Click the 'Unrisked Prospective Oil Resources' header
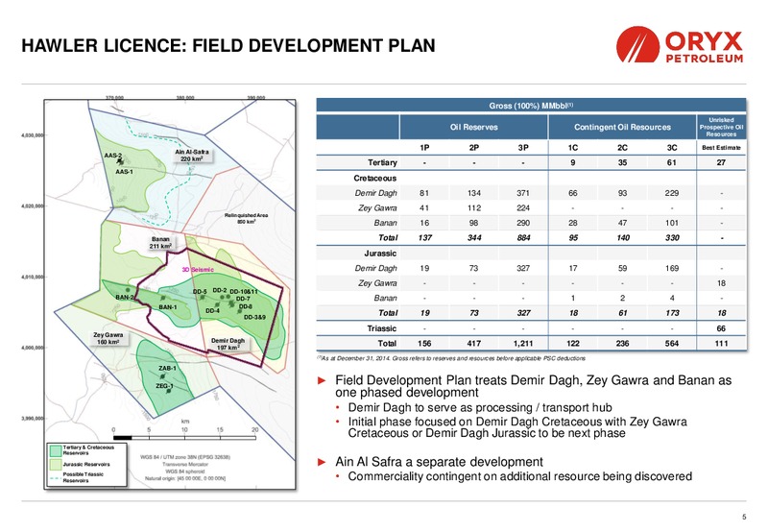 click(721, 127)
